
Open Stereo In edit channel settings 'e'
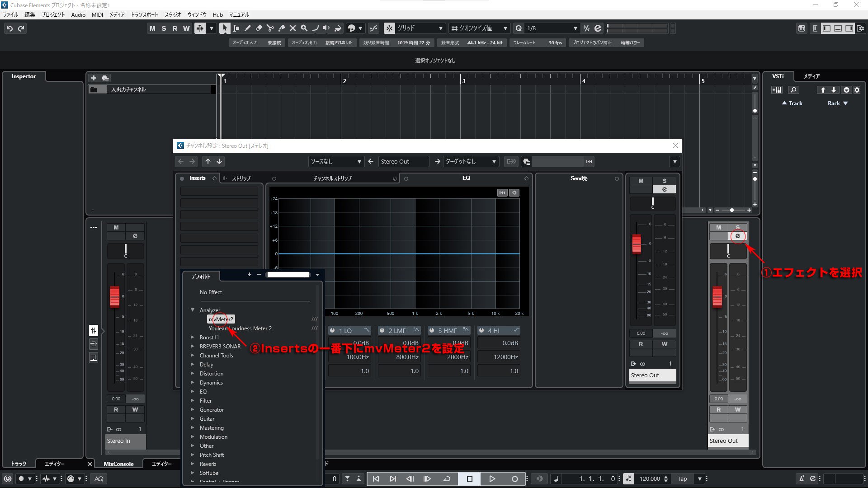click(x=135, y=236)
